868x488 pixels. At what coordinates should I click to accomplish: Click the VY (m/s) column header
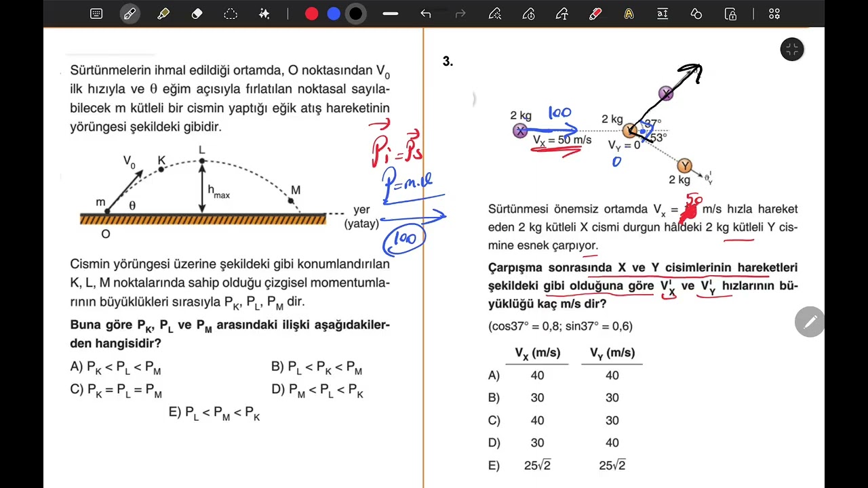[612, 353]
